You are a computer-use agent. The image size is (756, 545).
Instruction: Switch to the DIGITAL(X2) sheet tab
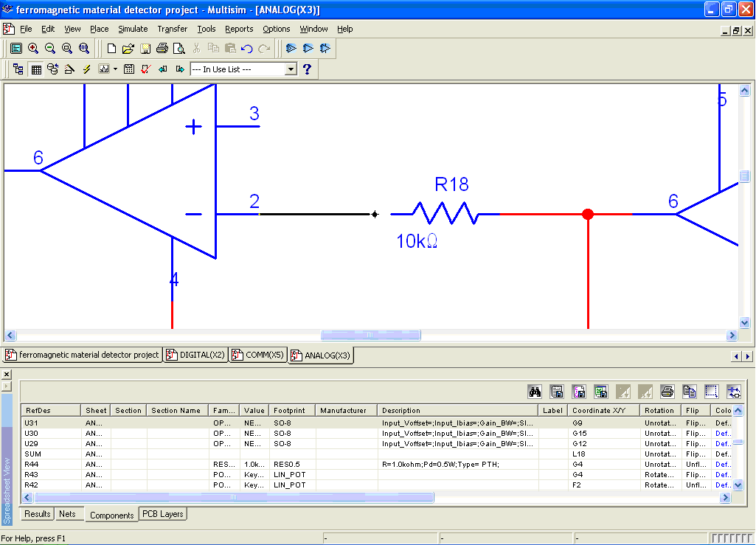pyautogui.click(x=195, y=355)
